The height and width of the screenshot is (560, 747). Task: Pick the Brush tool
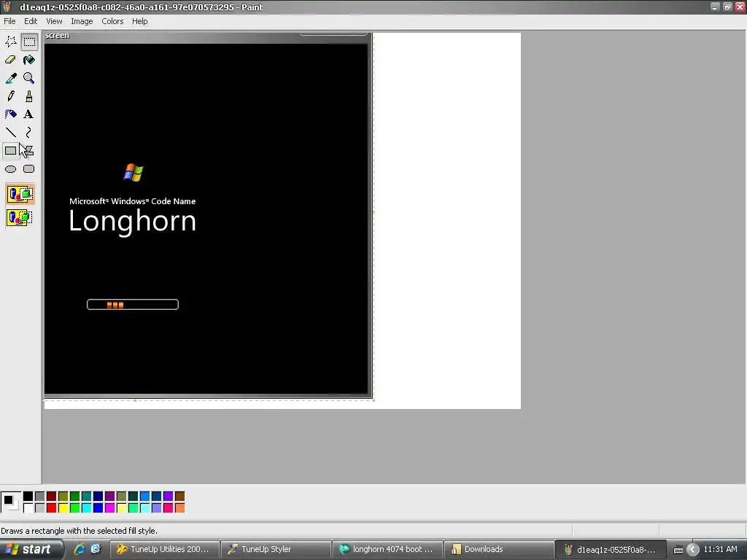29,96
